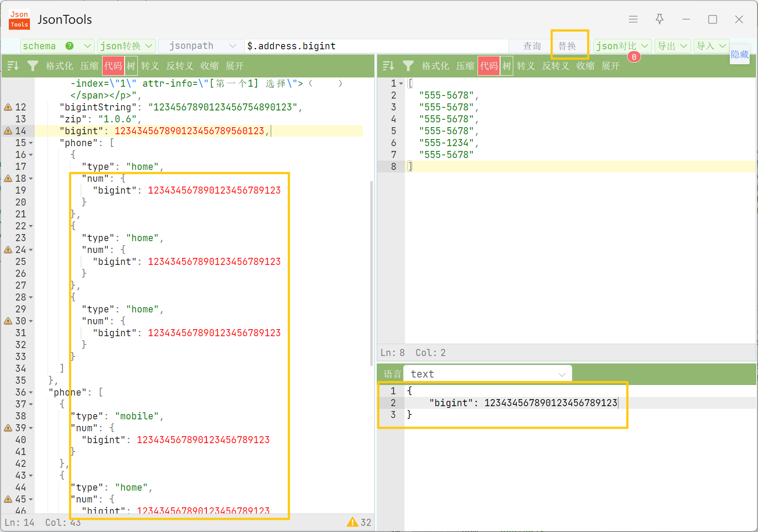Click the "zip" value "1.0.6"
This screenshot has width=758, height=532.
118,119
